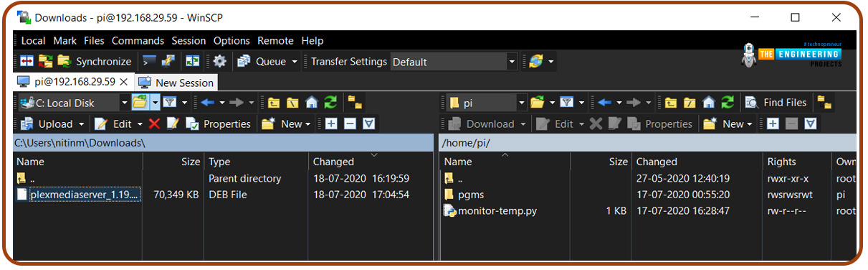Open the console terminal icon

pyautogui.click(x=150, y=62)
